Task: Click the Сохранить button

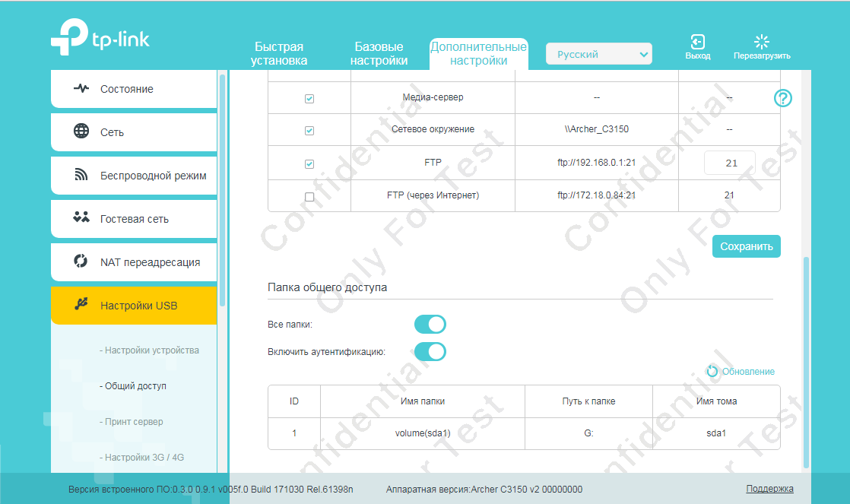Action: (746, 246)
